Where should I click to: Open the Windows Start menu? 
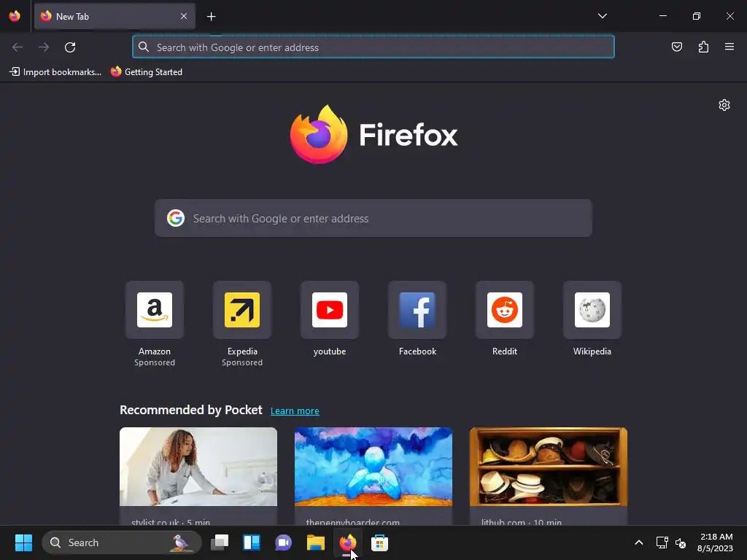[x=23, y=542]
